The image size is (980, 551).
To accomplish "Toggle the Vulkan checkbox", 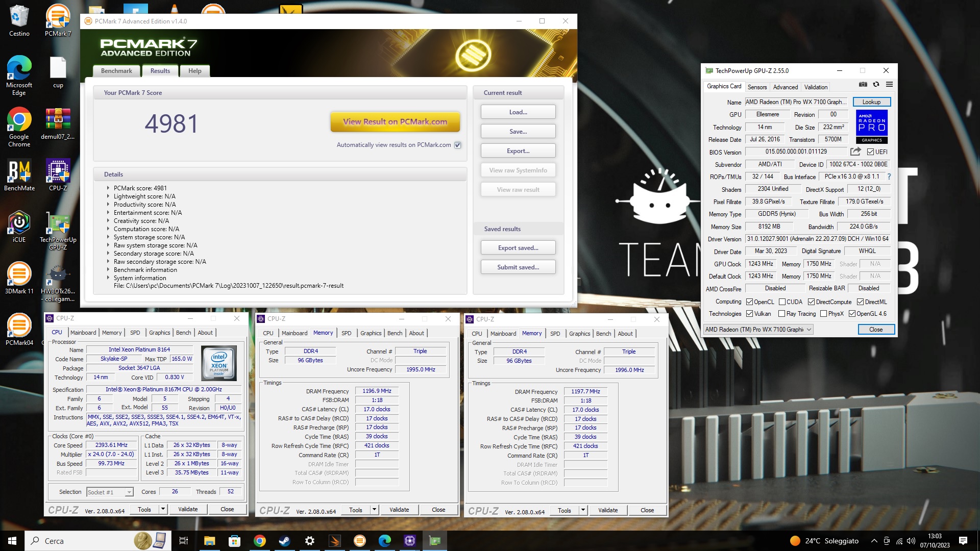I will click(x=749, y=314).
